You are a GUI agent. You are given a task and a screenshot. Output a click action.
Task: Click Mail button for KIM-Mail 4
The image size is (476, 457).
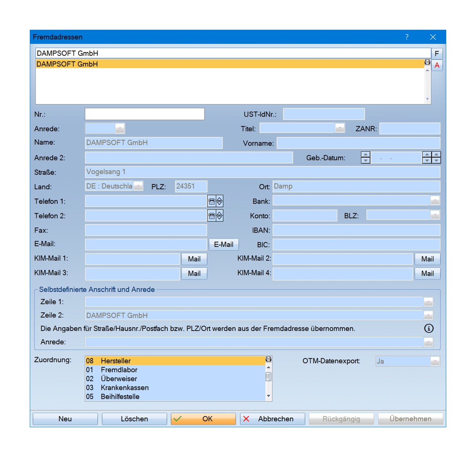coord(428,273)
